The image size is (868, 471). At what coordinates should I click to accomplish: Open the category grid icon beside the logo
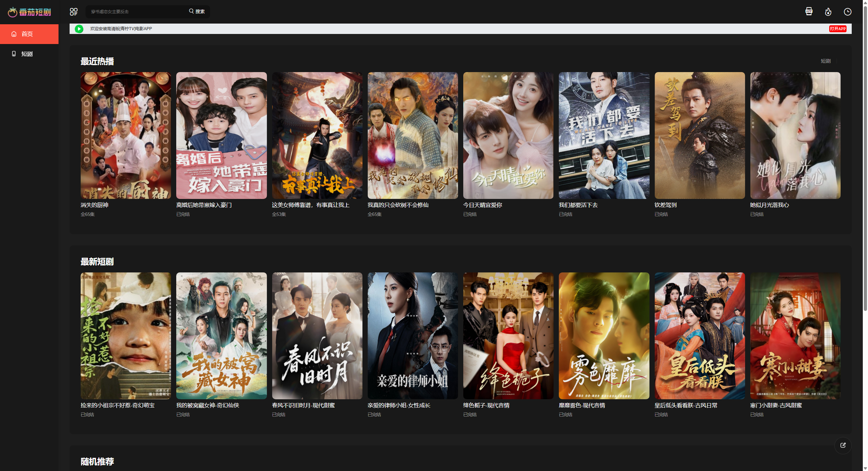coord(73,12)
